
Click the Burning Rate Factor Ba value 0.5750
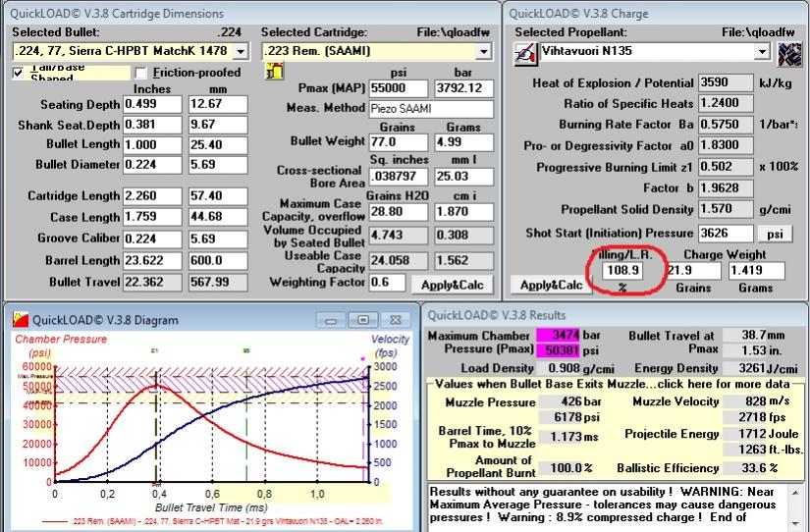tap(726, 125)
